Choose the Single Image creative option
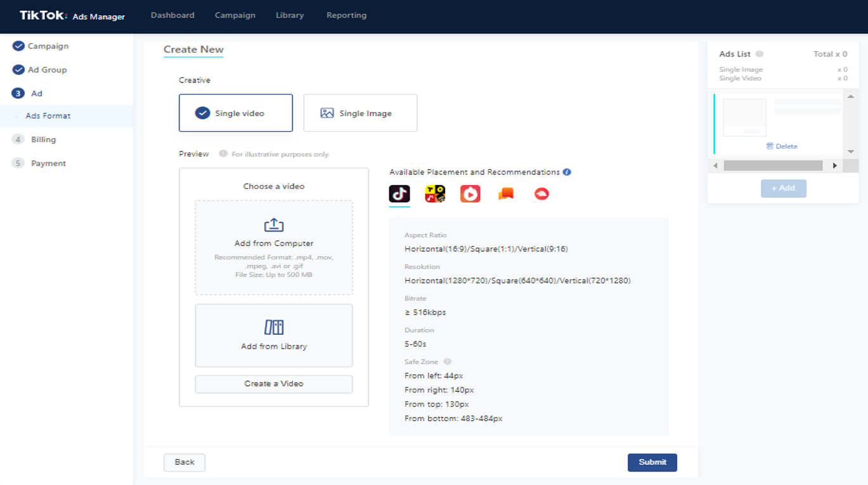Screen dimensions: 868x485 point(360,113)
